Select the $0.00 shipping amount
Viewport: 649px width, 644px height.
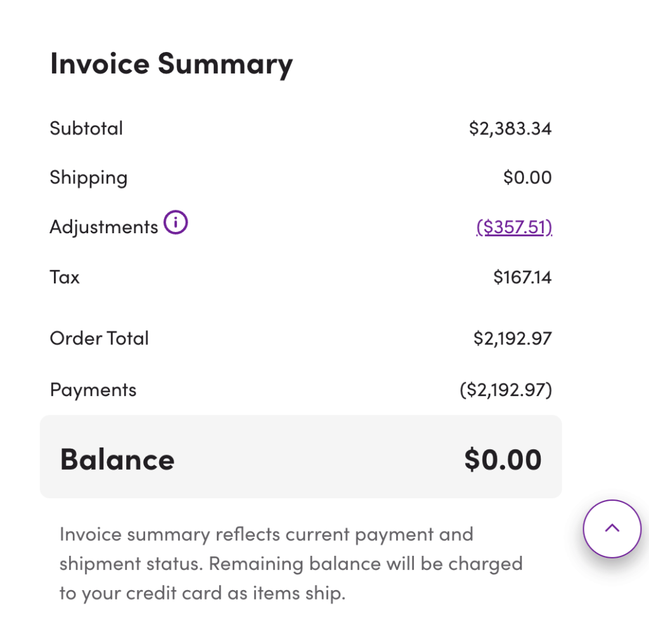527,177
